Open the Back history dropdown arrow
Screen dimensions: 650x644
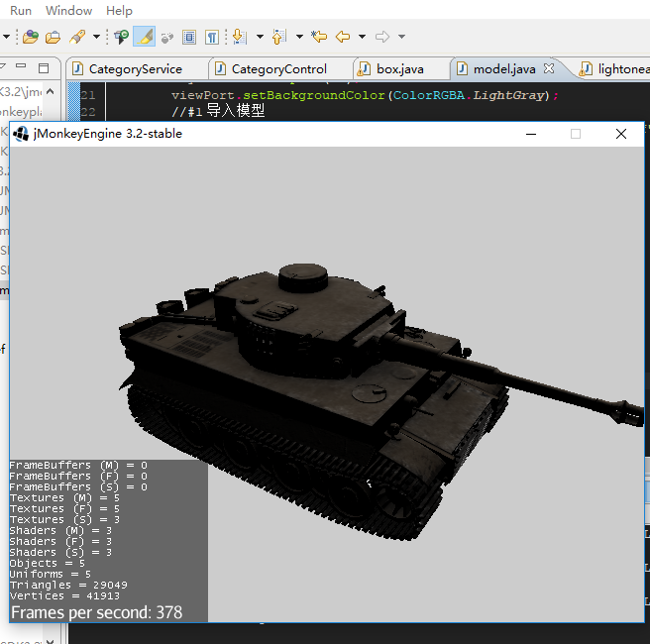tap(362, 37)
